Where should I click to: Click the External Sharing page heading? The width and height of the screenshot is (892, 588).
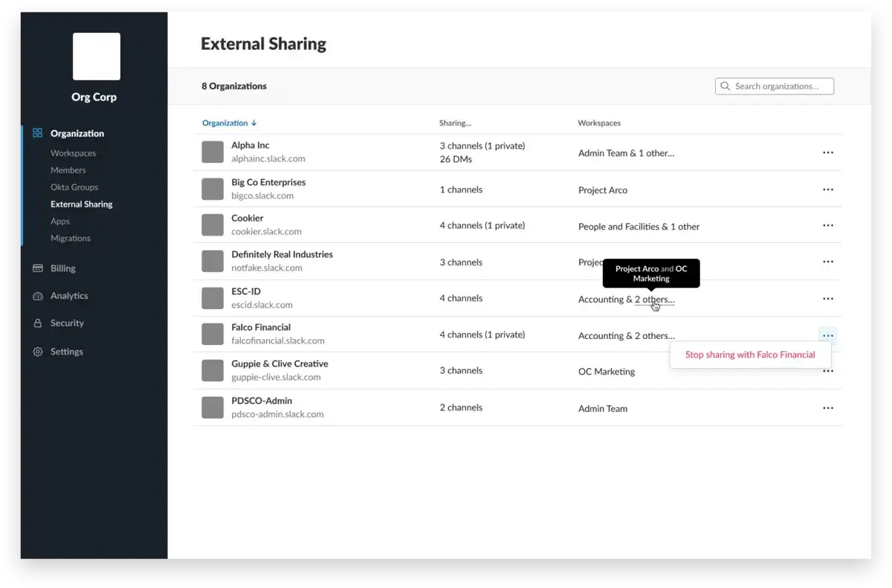263,44
